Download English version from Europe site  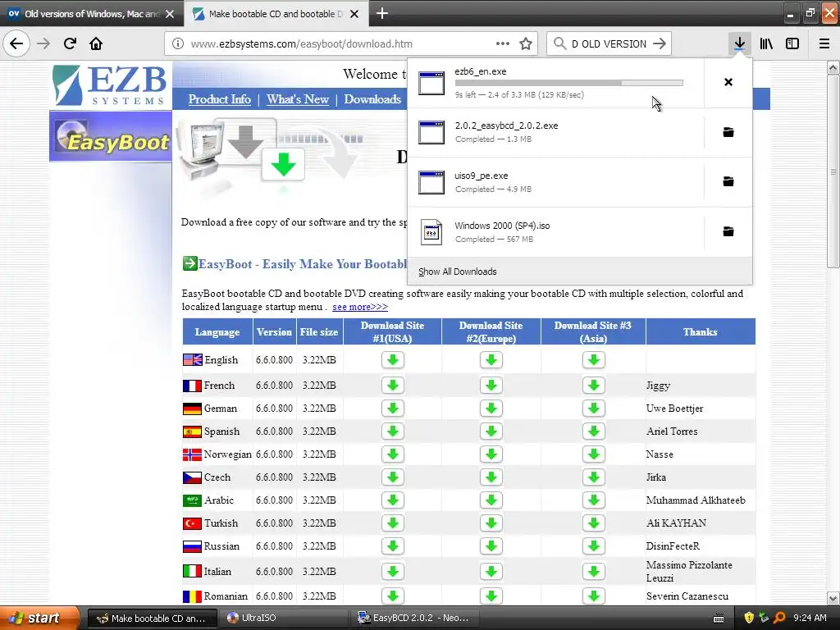click(491, 360)
